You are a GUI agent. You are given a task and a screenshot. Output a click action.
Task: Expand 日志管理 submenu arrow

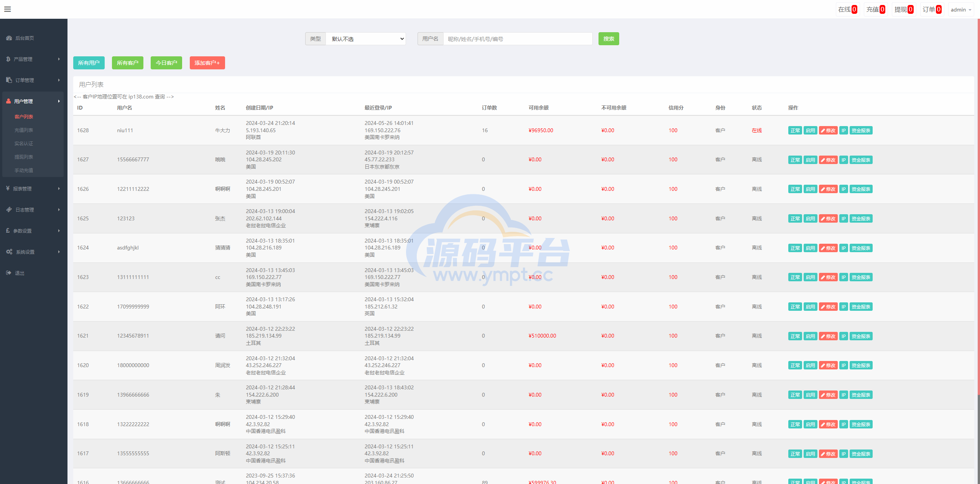[x=59, y=210]
